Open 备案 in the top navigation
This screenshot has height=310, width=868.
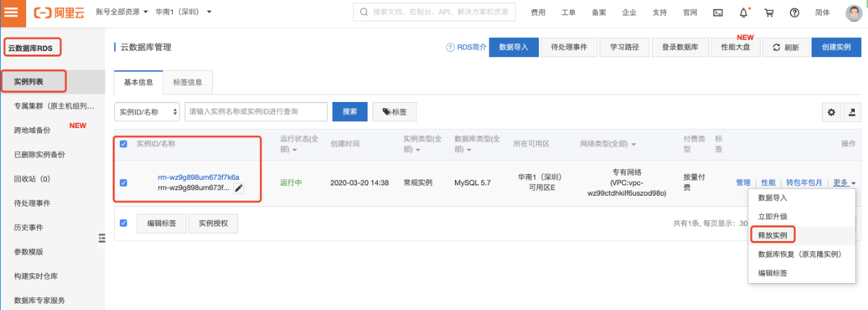(x=599, y=12)
